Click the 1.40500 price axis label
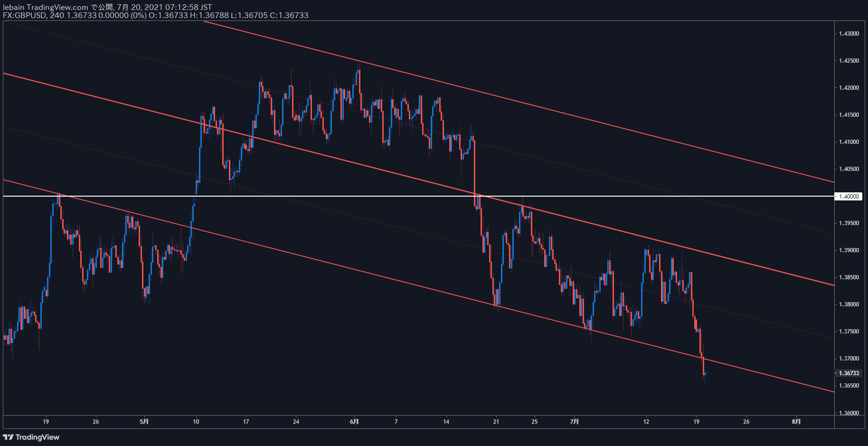Image resolution: width=868 pixels, height=446 pixels. tap(849, 169)
